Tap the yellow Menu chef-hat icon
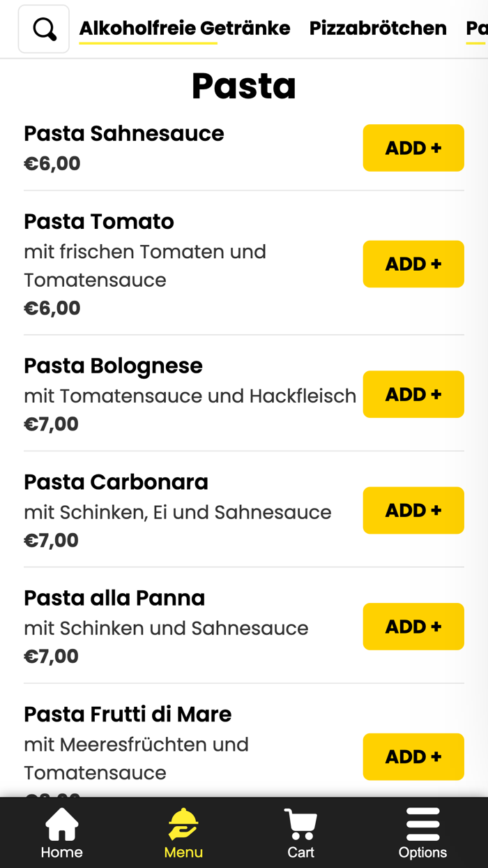 183,823
